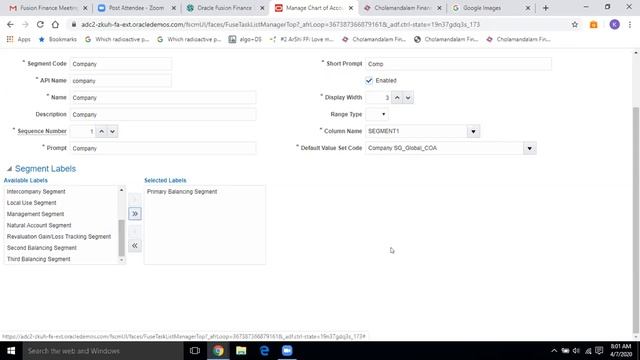Select Natural Account Segment label
The height and width of the screenshot is (360, 640).
coord(39,225)
